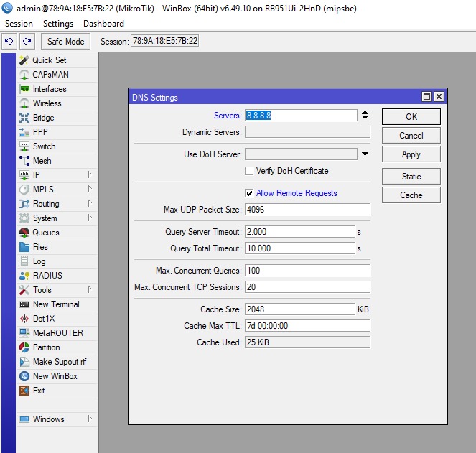Image resolution: width=476 pixels, height=453 pixels.
Task: Click the Routing icon
Action: coord(24,204)
